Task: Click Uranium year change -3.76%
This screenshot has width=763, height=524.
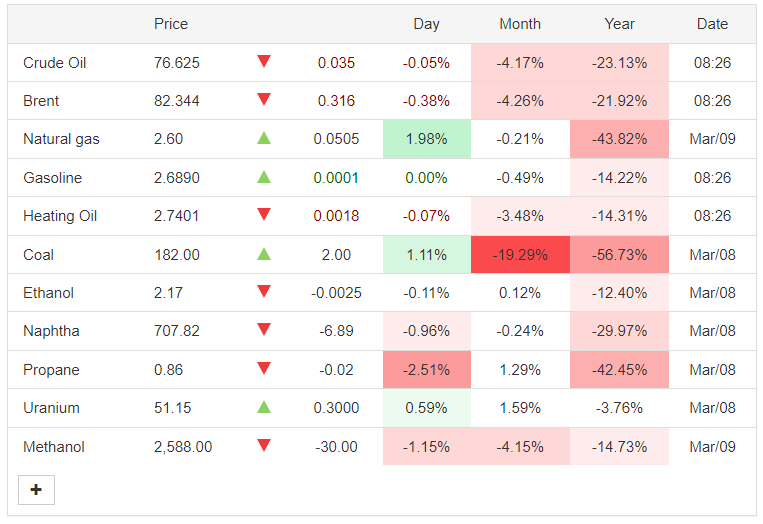Action: pyautogui.click(x=619, y=408)
